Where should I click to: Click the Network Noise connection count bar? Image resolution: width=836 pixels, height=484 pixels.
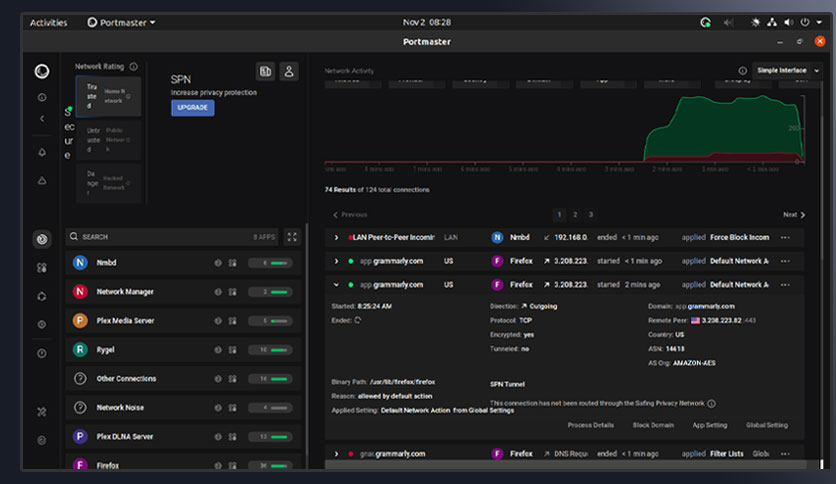[x=270, y=408]
